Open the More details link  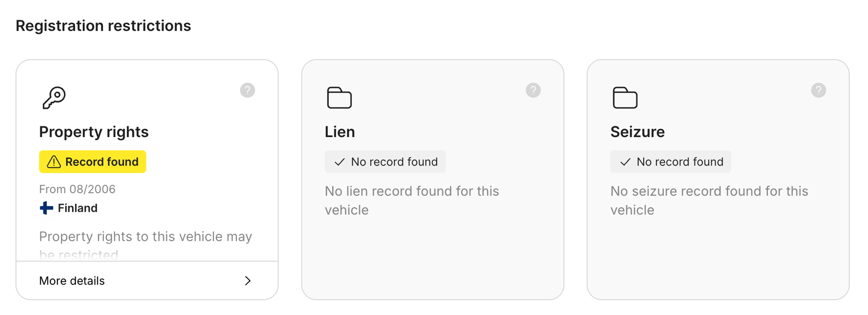[72, 281]
